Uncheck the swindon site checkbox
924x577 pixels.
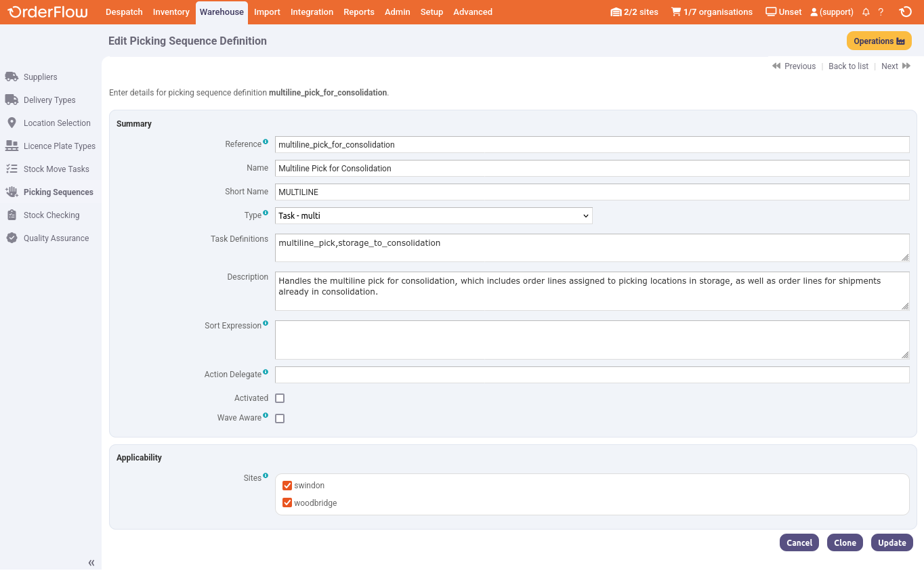[x=287, y=486]
